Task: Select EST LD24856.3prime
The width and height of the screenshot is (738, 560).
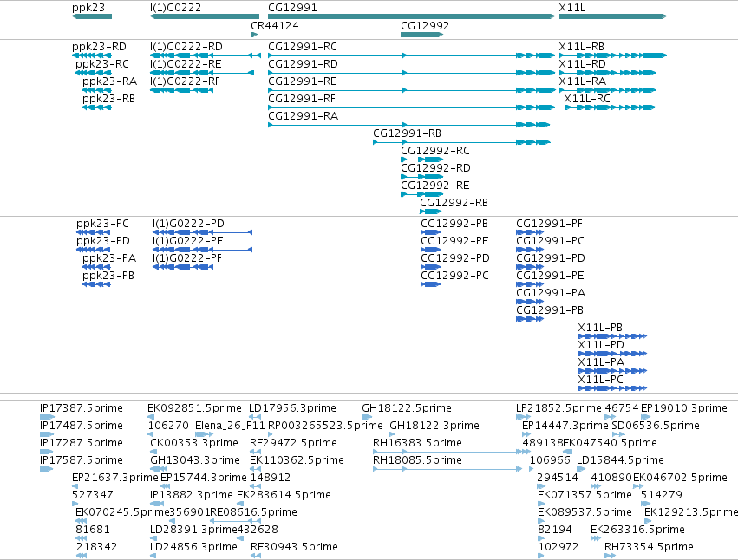Action: [x=153, y=556]
